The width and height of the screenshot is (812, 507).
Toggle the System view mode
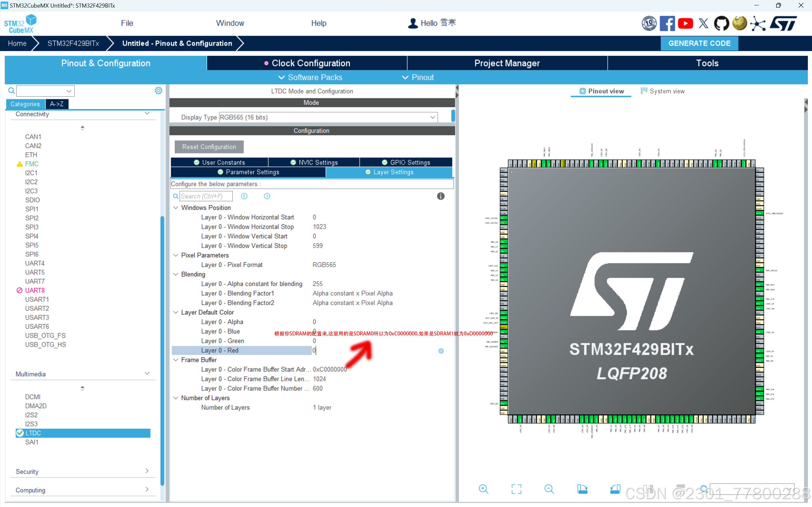(x=662, y=91)
